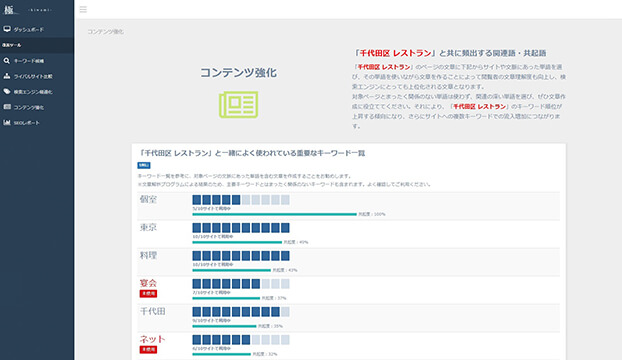Click the 検索エンジン最適化 tag icon
622x360 pixels.
click(x=7, y=92)
